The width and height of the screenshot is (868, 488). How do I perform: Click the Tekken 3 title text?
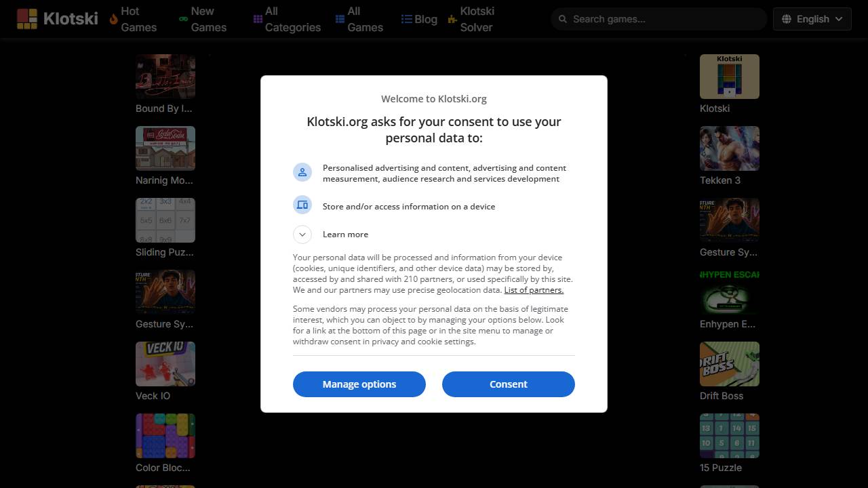(x=720, y=180)
